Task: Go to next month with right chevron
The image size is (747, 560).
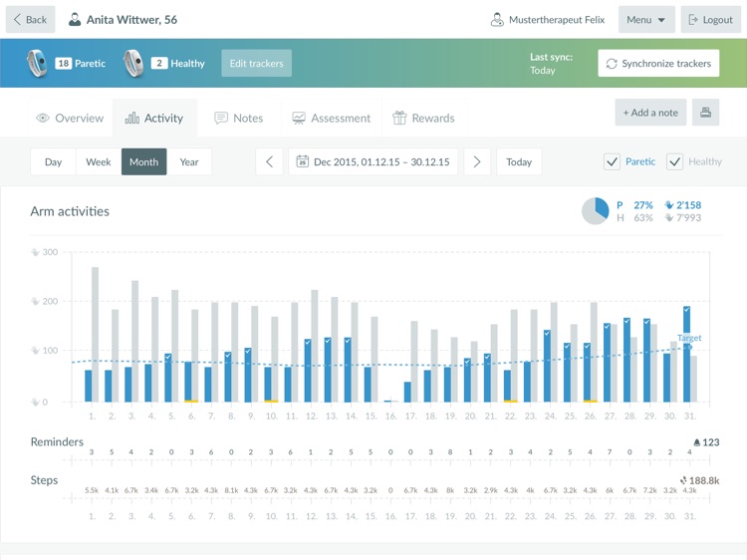Action: coord(477,161)
